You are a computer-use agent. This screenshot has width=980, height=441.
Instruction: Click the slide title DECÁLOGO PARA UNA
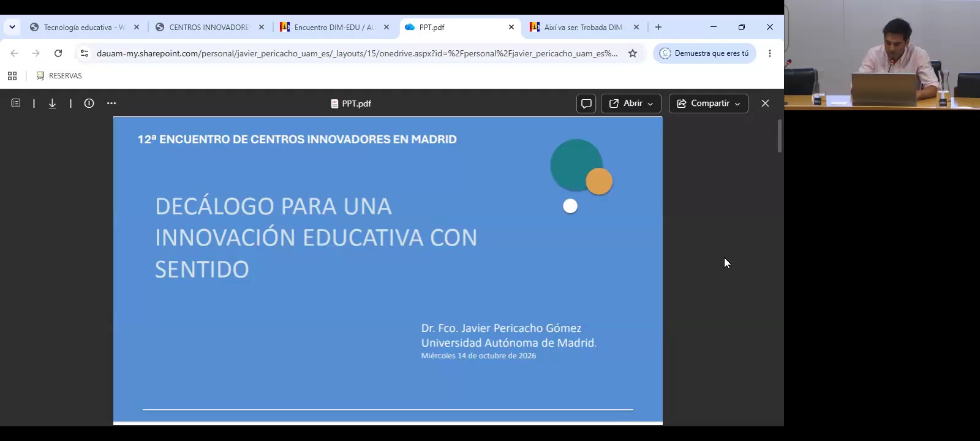pyautogui.click(x=273, y=206)
